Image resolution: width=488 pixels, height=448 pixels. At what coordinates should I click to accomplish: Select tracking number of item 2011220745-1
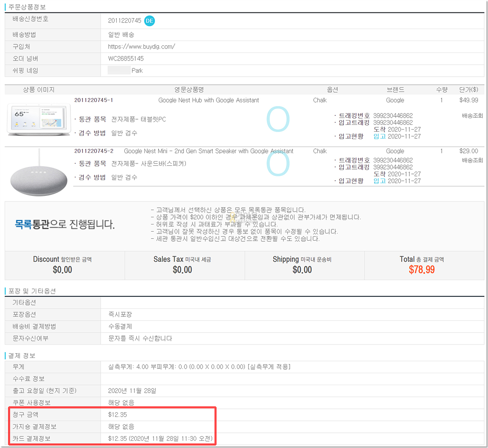point(393,116)
